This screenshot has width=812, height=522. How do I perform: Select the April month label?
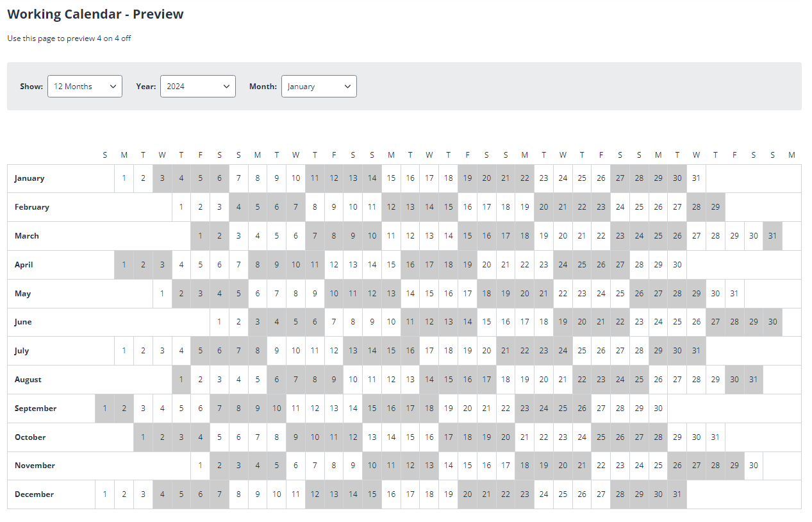click(23, 264)
